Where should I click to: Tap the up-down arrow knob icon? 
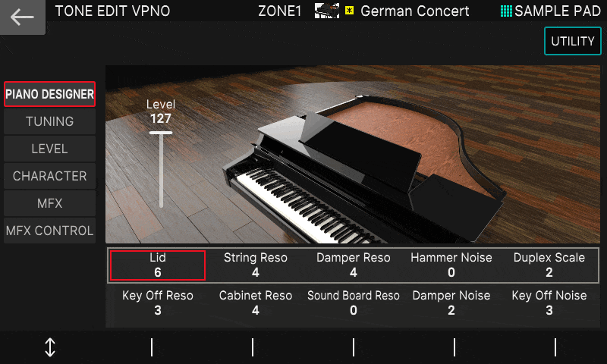50,347
